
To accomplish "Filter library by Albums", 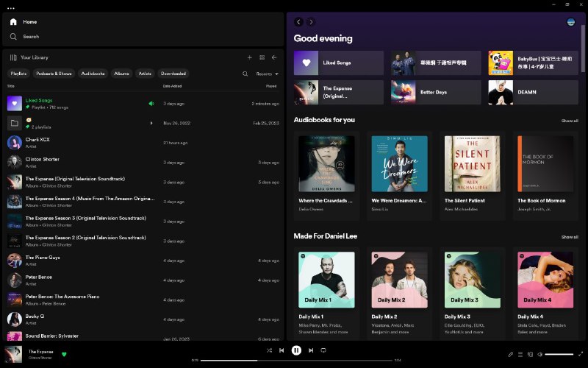I will tap(121, 74).
